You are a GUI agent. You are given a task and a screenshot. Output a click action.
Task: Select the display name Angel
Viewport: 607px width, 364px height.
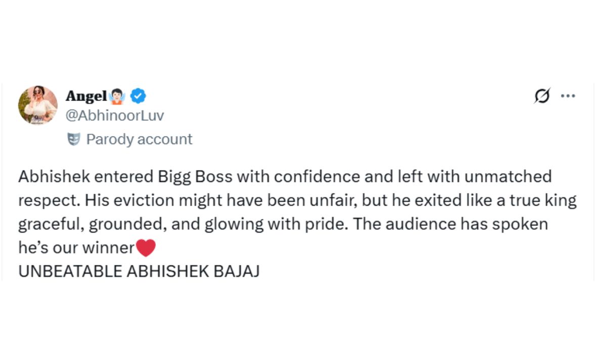[x=87, y=96]
